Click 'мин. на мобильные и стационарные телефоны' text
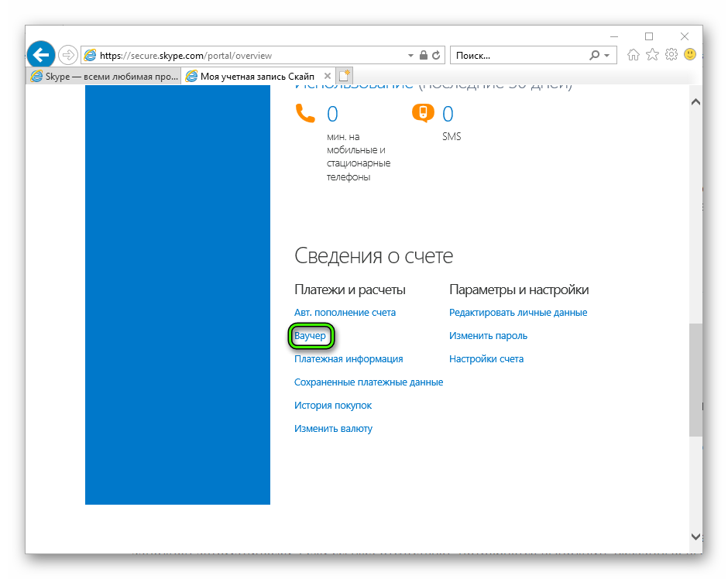This screenshot has width=728, height=579. [x=359, y=157]
